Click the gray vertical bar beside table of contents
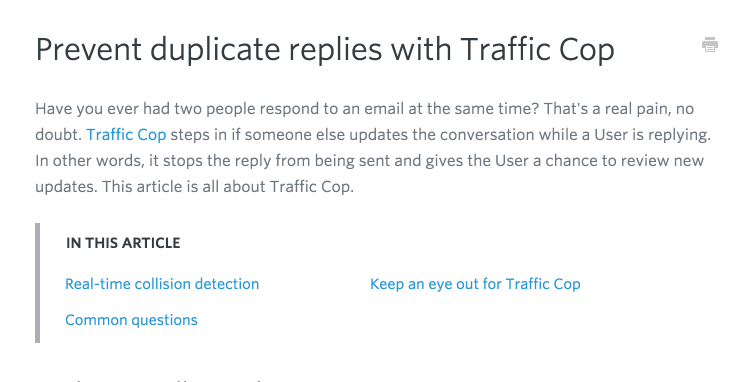Image resolution: width=753 pixels, height=382 pixels. 37,283
